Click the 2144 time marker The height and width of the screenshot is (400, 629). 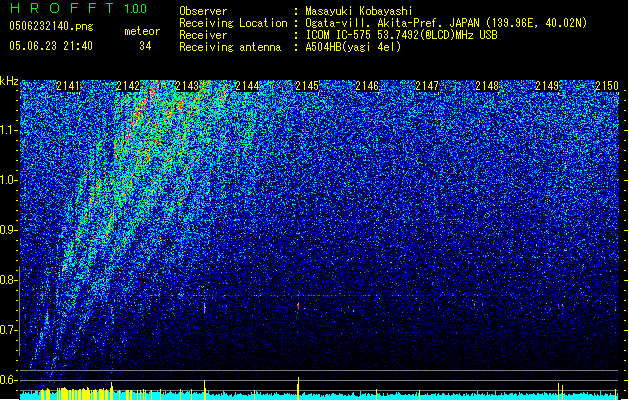247,86
